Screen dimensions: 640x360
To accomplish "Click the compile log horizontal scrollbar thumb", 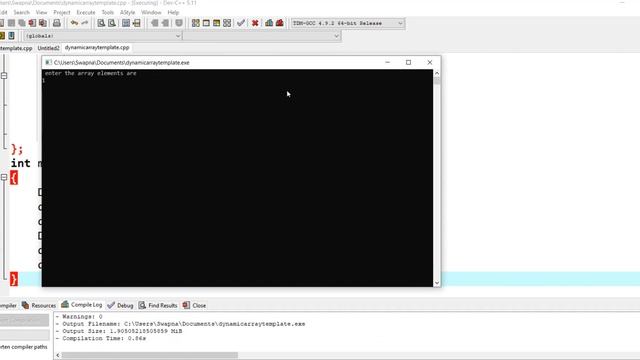I will pyautogui.click(x=150, y=356).
